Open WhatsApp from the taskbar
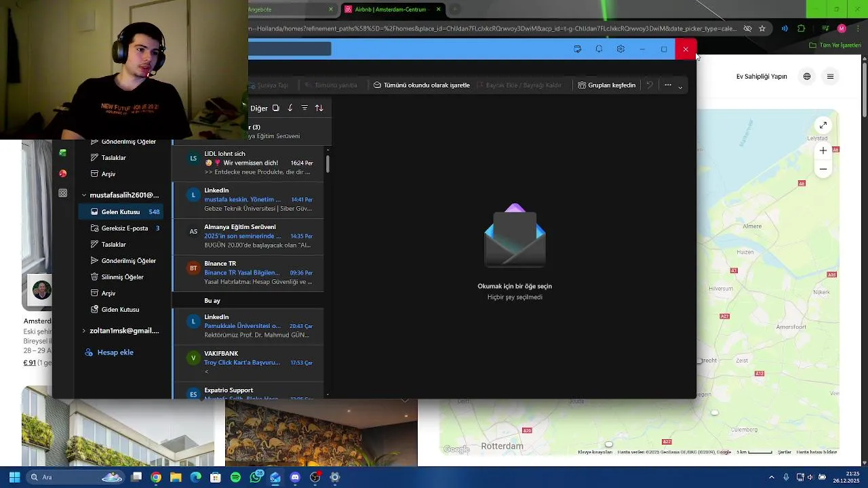868x488 pixels. point(256,477)
